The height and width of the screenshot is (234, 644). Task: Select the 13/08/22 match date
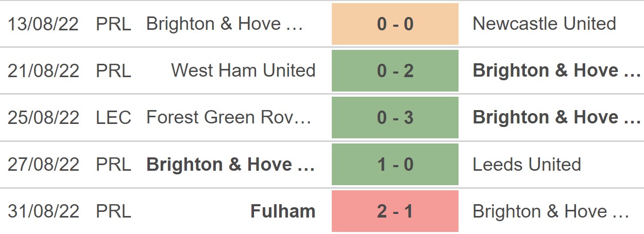click(43, 24)
